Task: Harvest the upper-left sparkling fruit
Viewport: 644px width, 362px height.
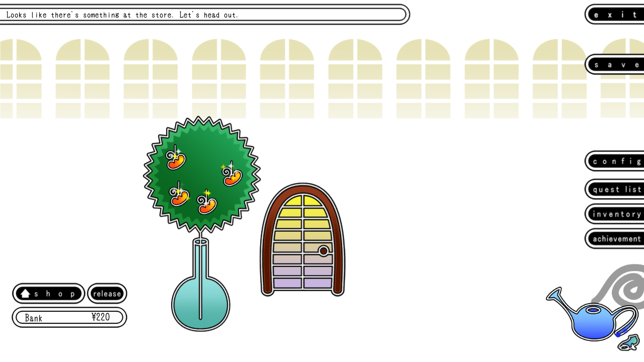Action: click(176, 160)
